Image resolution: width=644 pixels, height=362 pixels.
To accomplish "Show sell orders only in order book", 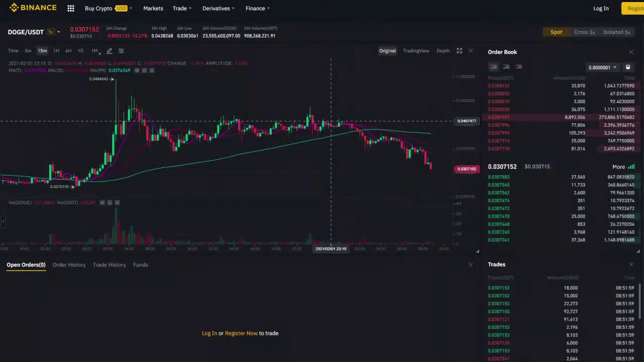I will 518,67.
